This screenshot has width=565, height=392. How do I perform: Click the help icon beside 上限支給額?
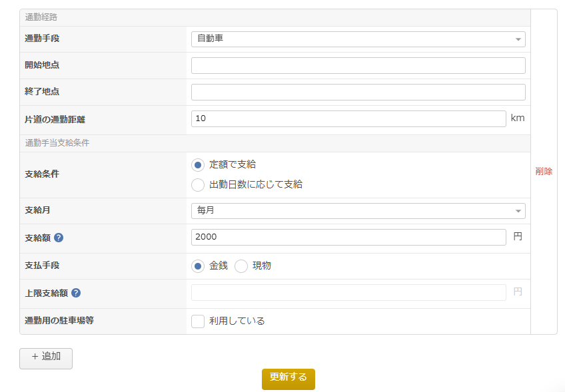pyautogui.click(x=76, y=293)
